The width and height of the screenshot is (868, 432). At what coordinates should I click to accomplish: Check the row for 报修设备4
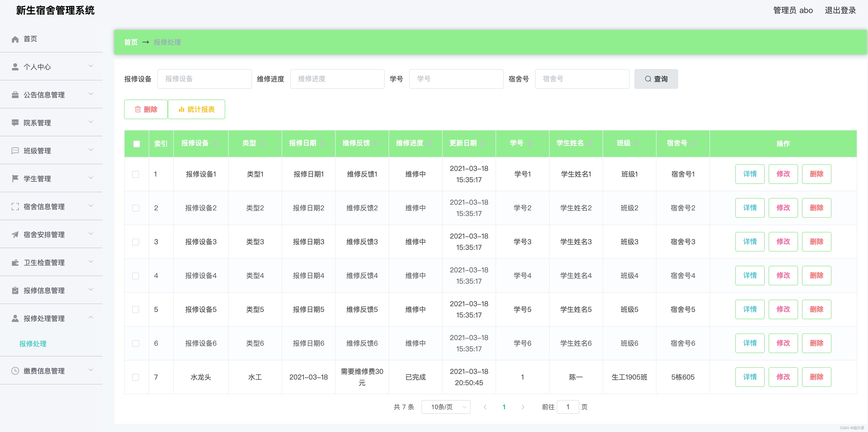(136, 276)
